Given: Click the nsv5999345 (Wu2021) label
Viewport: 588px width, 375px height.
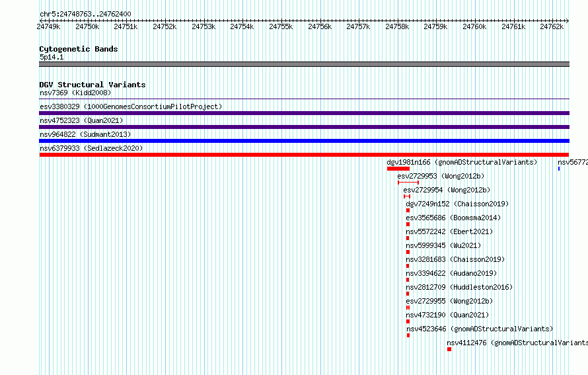Looking at the screenshot, I should click(443, 245).
